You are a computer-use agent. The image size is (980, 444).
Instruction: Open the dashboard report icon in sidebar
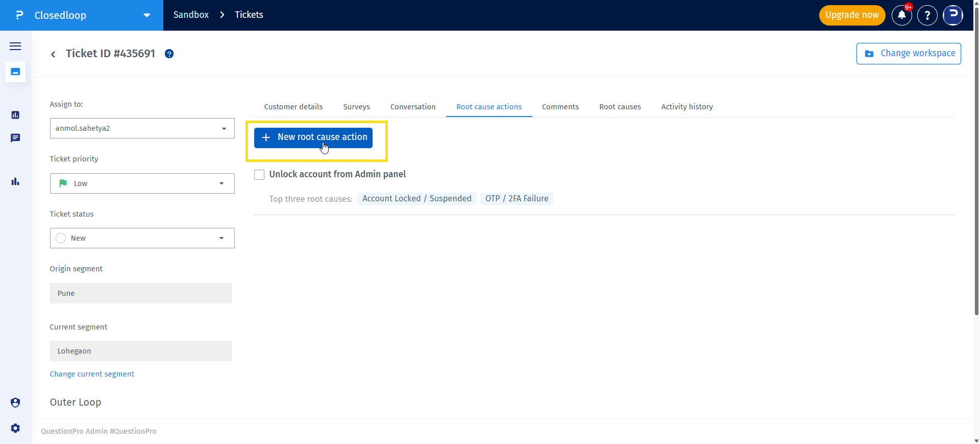[x=15, y=115]
